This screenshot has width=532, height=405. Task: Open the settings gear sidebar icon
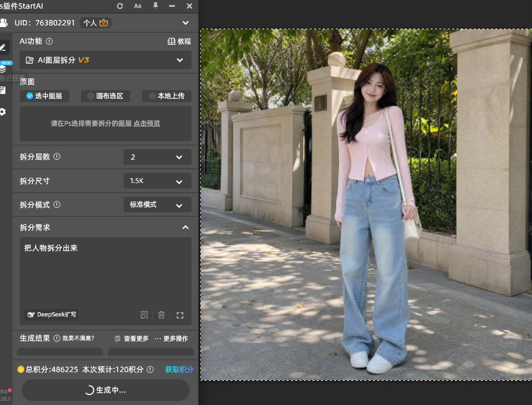tap(3, 112)
